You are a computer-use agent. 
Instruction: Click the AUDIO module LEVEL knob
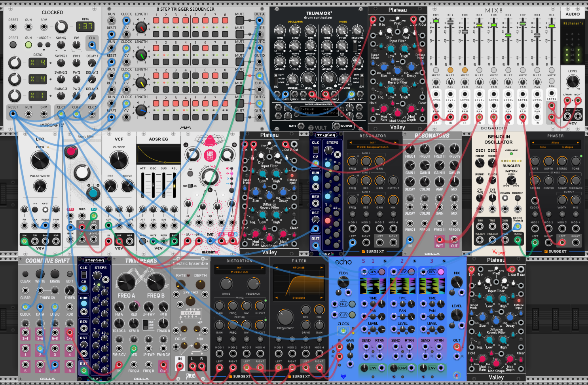[x=573, y=82]
